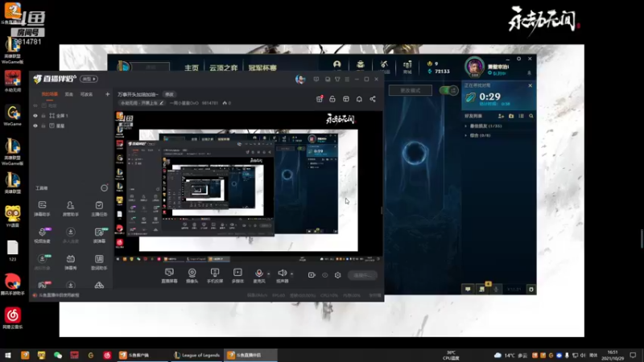This screenshot has height=362, width=644.
Task: Add a 摄像头 camera source
Action: (192, 275)
